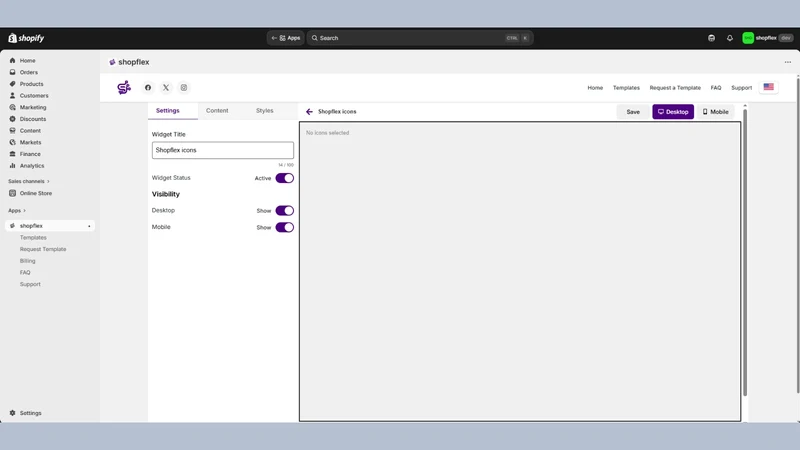This screenshot has width=800, height=450.
Task: Click the Orders icon in sidebar
Action: [x=13, y=72]
